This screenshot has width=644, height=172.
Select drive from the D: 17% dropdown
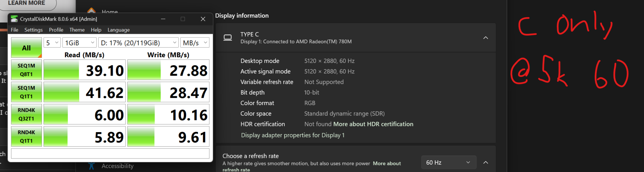pos(138,42)
